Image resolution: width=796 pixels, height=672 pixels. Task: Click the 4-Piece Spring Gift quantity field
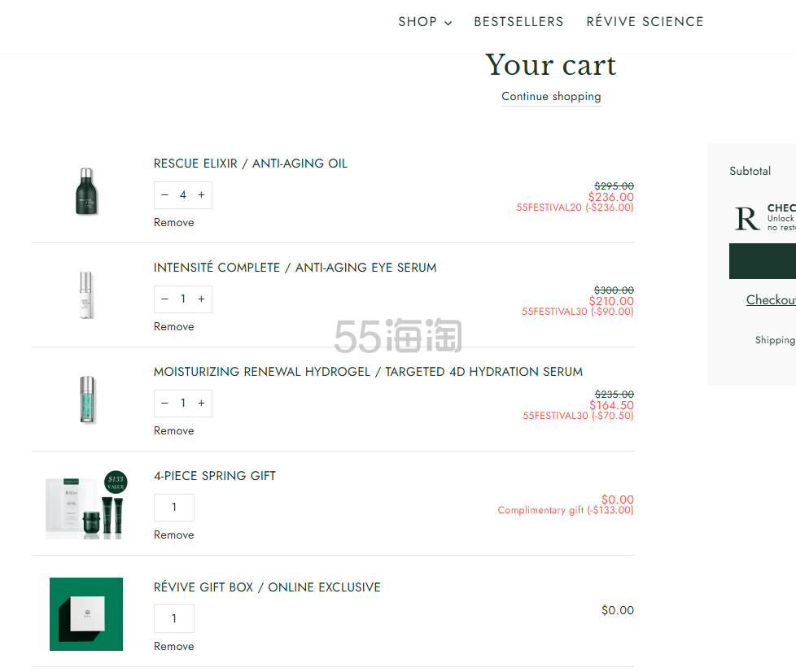coord(174,508)
